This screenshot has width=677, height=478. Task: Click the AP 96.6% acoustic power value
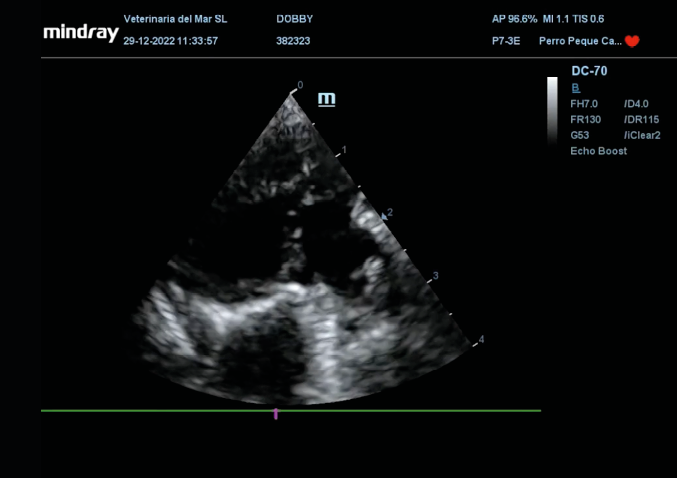click(514, 19)
